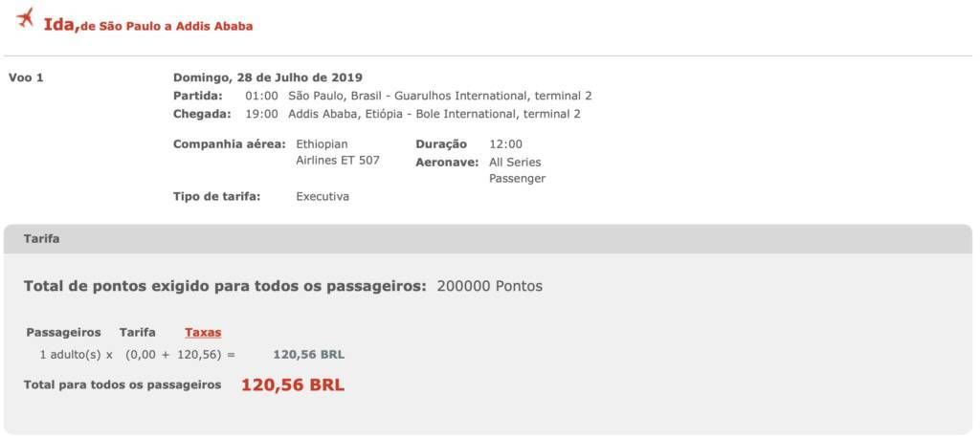Click the gray 120,56 BRL subtotal
The image size is (980, 439).
click(x=309, y=356)
